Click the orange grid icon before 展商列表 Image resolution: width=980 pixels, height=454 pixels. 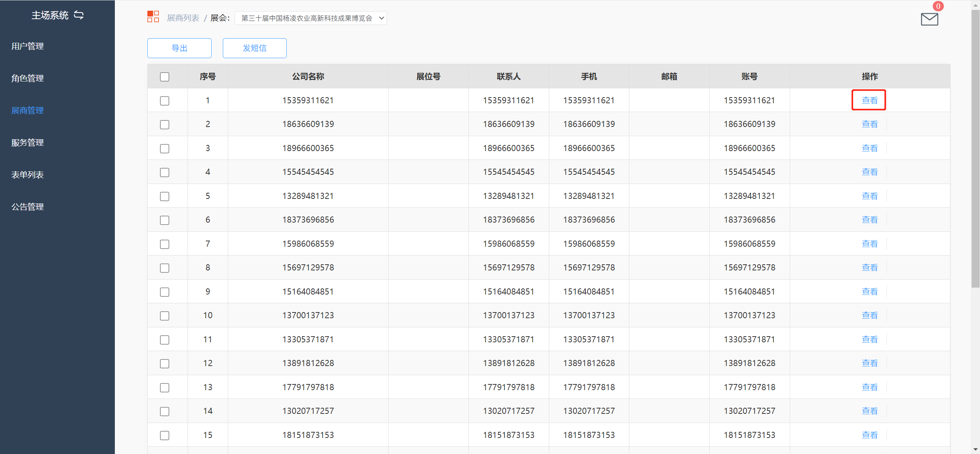[153, 16]
